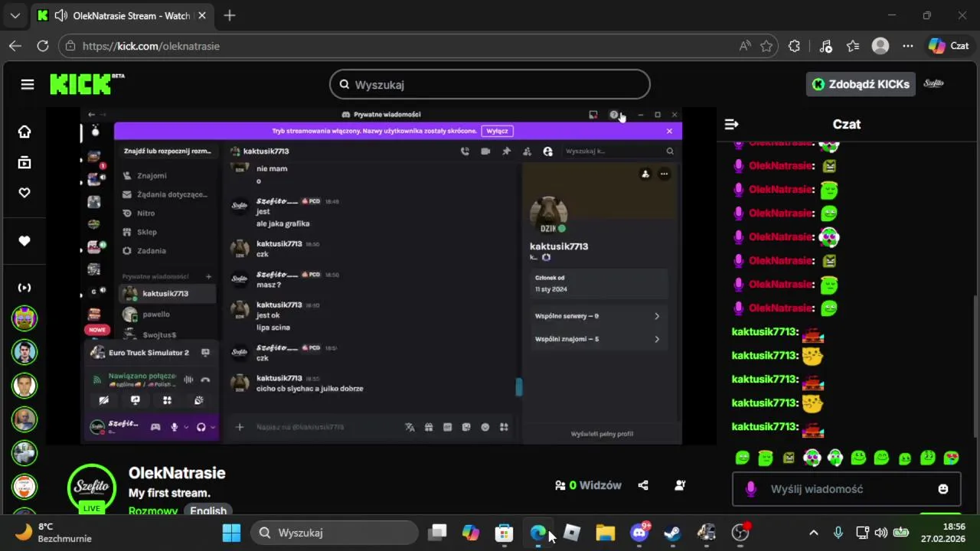Screen dimensions: 980x551
Task: Share the stream via share icon
Action: click(643, 485)
